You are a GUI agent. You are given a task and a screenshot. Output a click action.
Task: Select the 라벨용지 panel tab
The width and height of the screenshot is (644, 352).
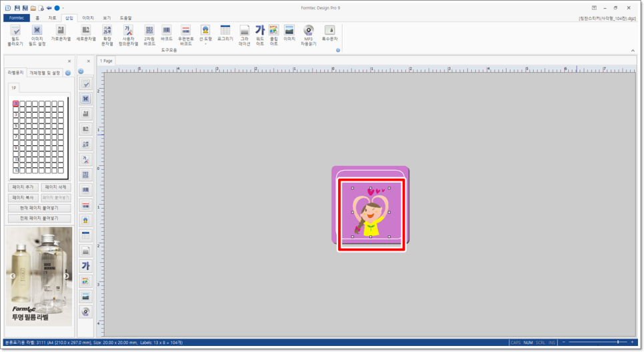[15, 73]
